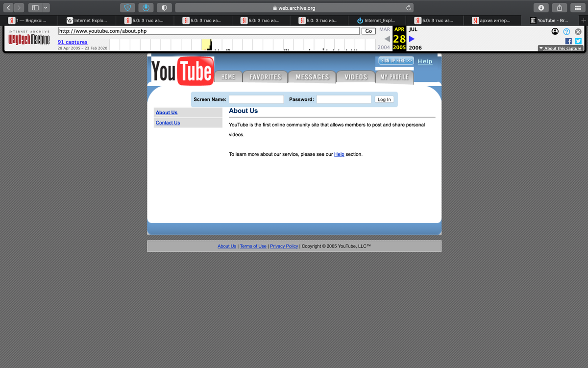Go to the next capture arrow
The image size is (588, 368).
pyautogui.click(x=412, y=39)
